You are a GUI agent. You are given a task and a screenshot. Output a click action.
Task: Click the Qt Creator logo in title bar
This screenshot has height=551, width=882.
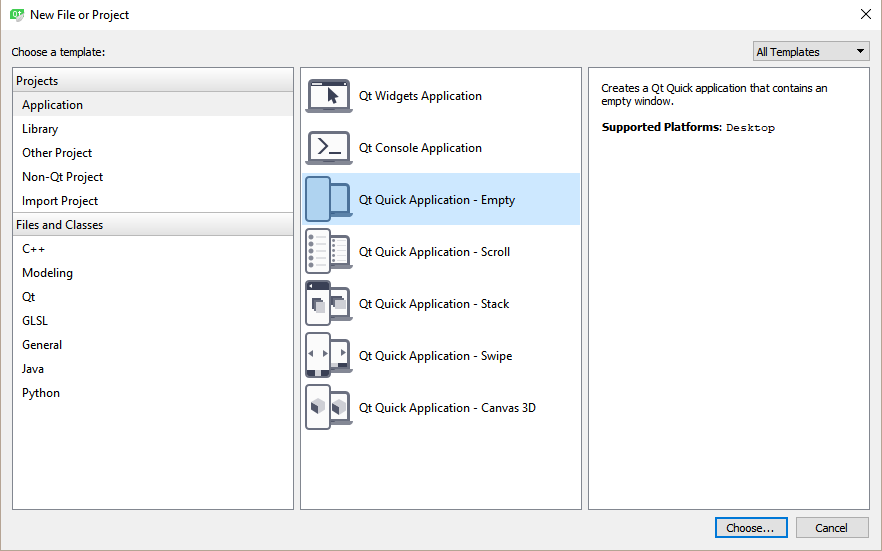pos(17,14)
